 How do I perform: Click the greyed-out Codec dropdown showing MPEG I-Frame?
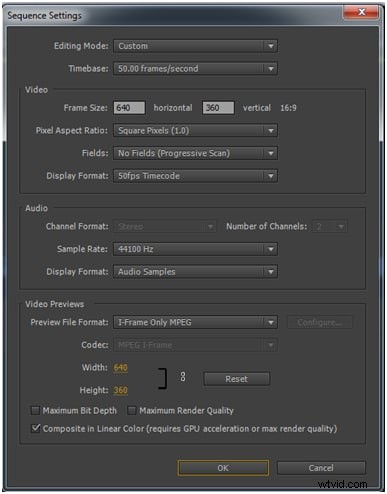(195, 345)
